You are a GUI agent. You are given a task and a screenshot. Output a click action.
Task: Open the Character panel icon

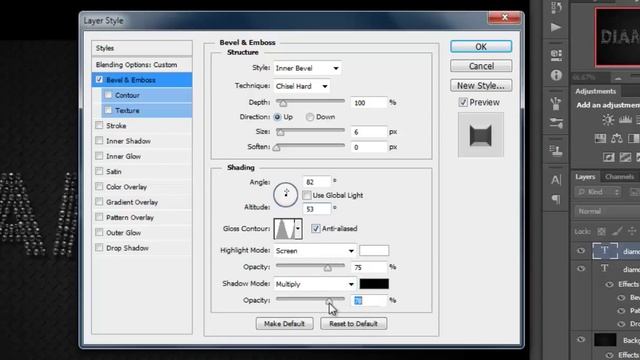coord(556,180)
